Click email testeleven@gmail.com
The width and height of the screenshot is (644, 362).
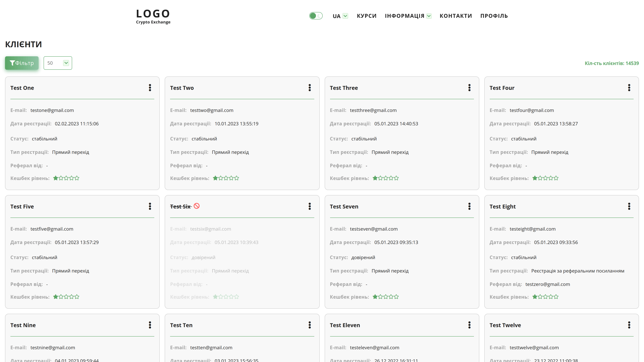pyautogui.click(x=374, y=348)
